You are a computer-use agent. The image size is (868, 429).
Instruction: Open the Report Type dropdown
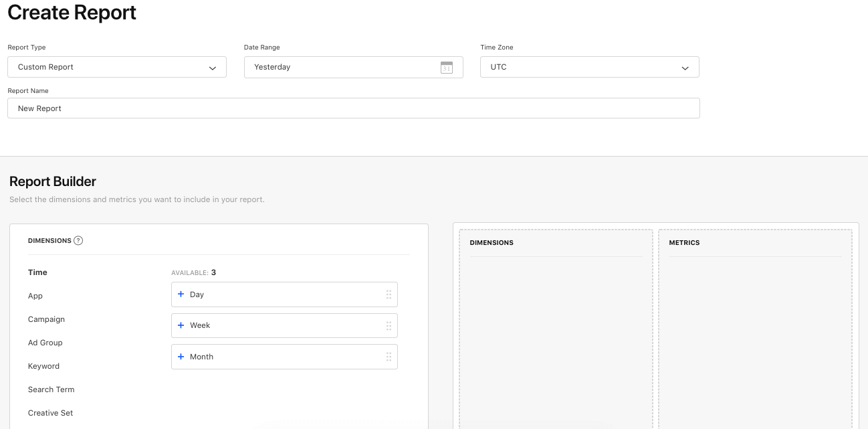pyautogui.click(x=213, y=67)
